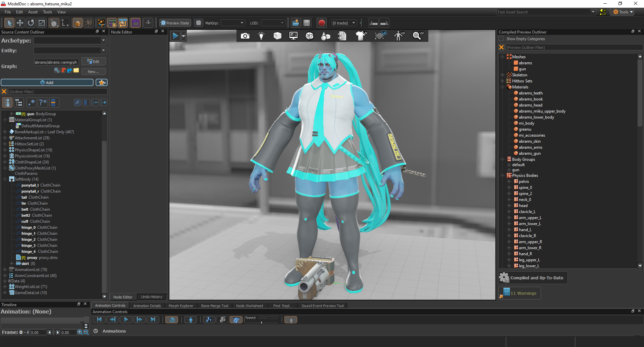644x347 pixels.
Task: Click the save asset icon
Action: 306,22
